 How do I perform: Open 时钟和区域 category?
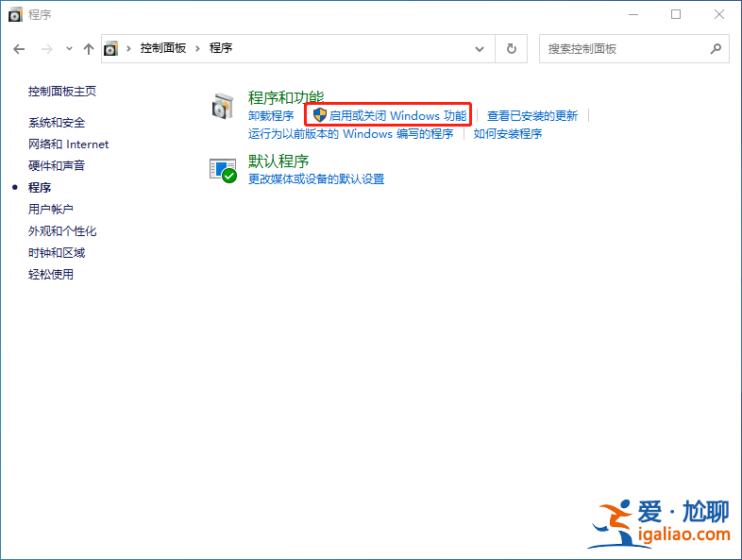point(57,253)
